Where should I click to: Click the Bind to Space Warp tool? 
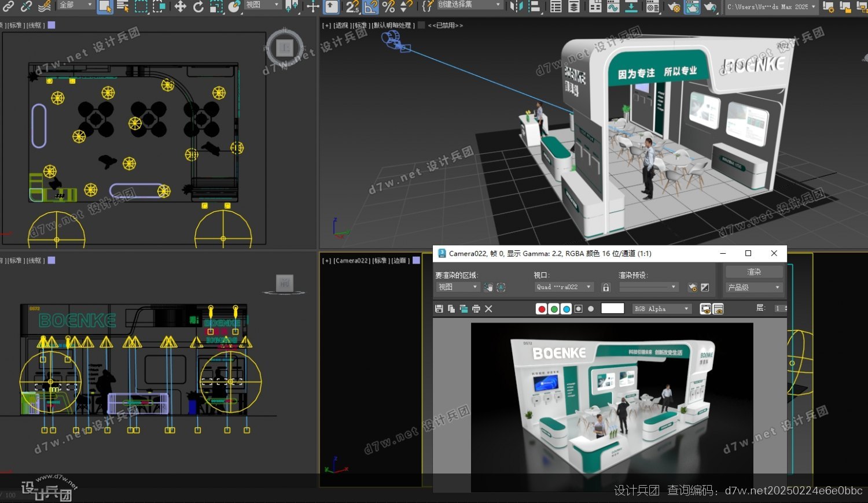[x=45, y=6]
